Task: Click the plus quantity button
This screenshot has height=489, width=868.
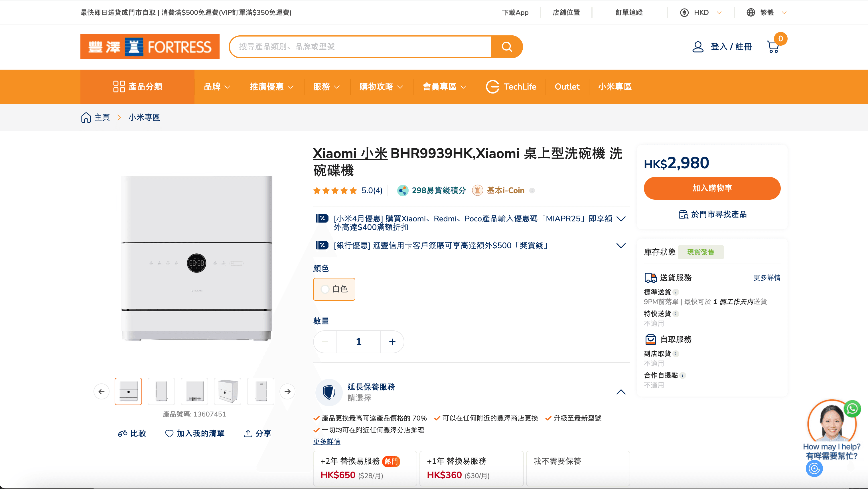Action: pyautogui.click(x=392, y=342)
